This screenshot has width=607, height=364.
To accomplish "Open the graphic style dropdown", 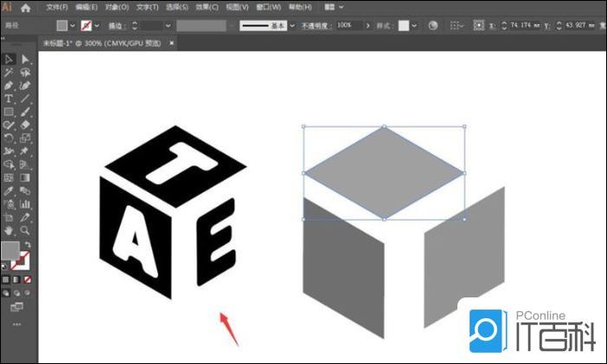I will (414, 26).
